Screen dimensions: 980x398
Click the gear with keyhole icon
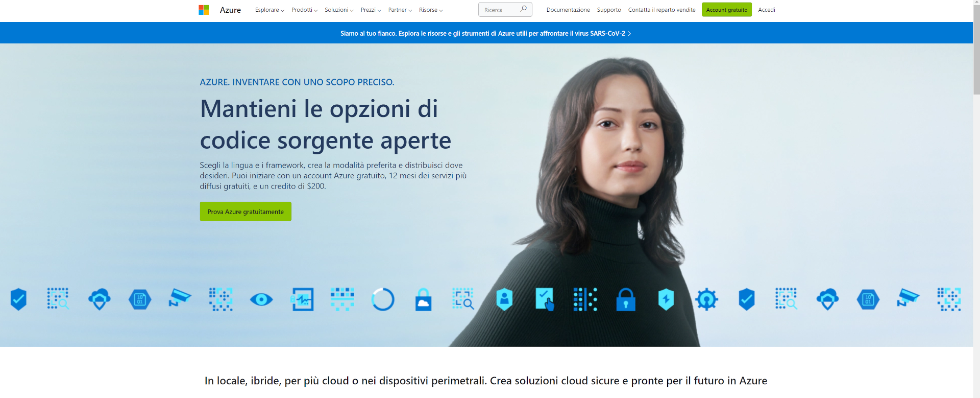click(706, 299)
